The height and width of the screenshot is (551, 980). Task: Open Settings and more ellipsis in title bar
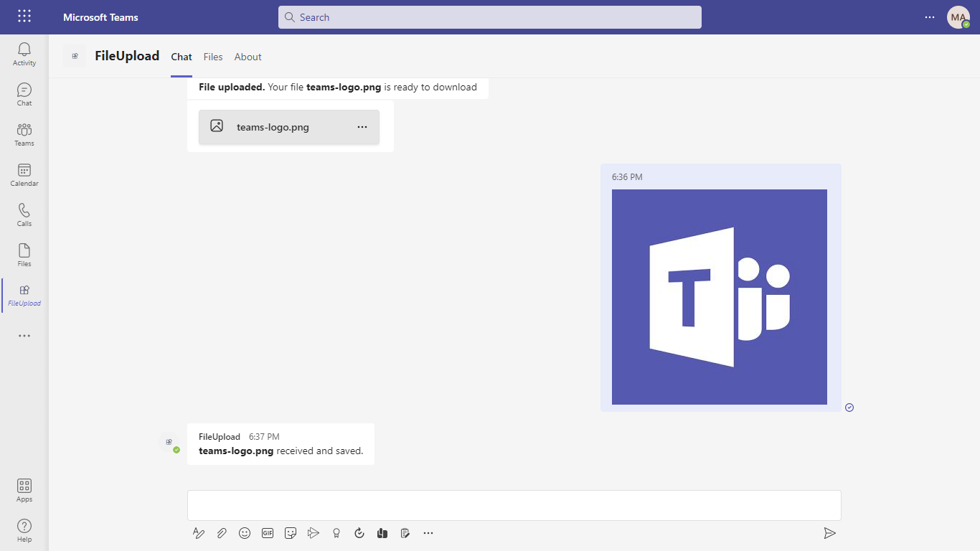point(930,17)
